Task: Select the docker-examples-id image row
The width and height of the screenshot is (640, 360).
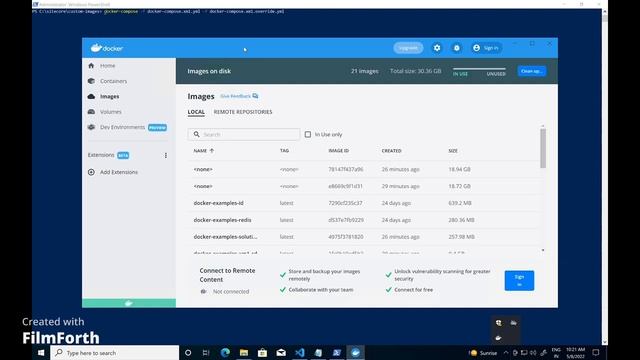Action: (x=363, y=203)
